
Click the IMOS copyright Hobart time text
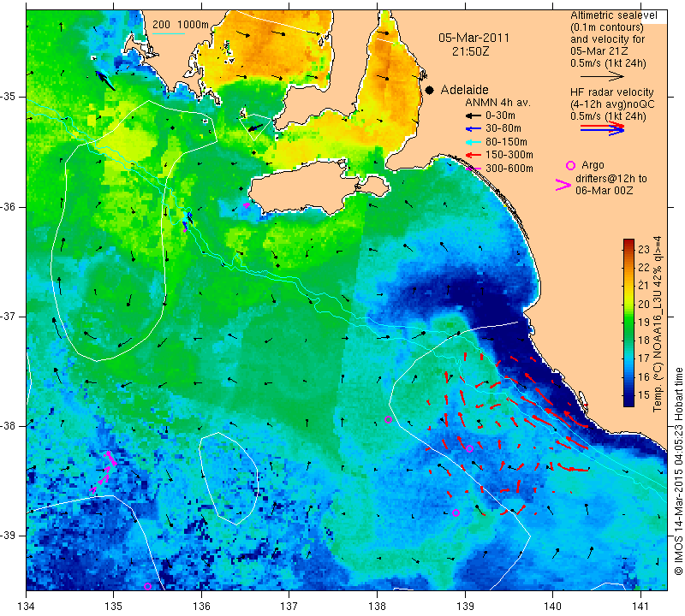pos(678,471)
